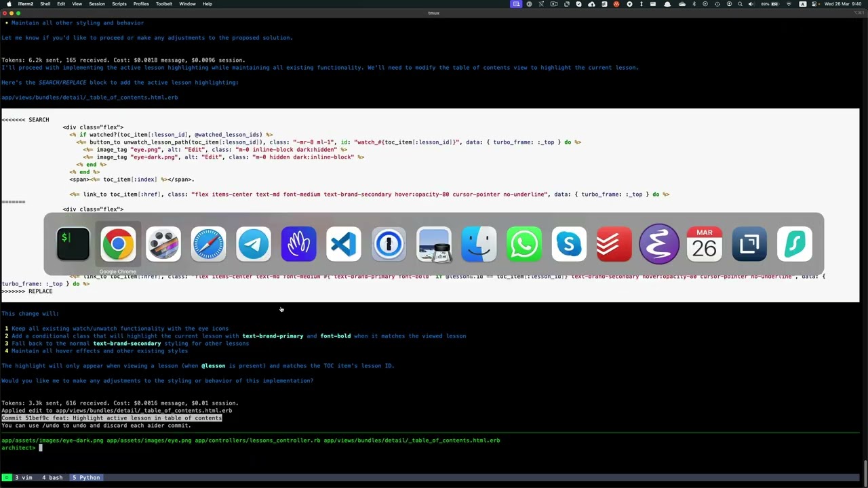
Task: Click the 'Tokens: 6.2k sent' cost line
Action: point(123,60)
